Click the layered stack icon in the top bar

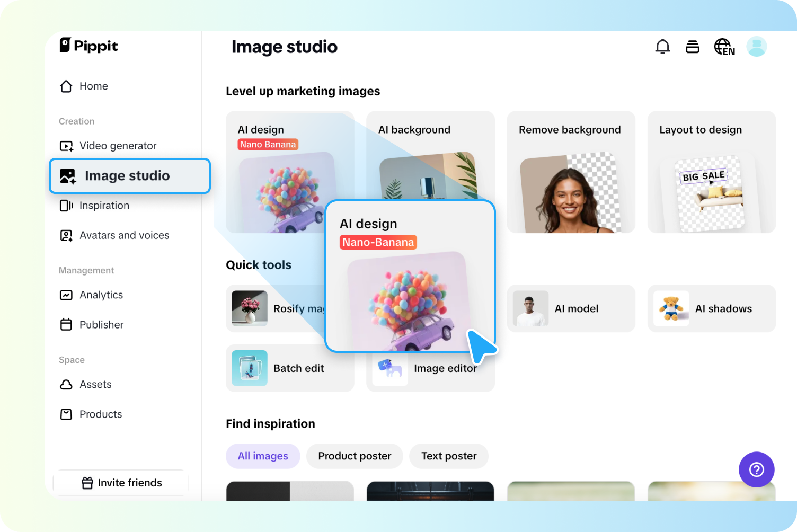coord(693,47)
